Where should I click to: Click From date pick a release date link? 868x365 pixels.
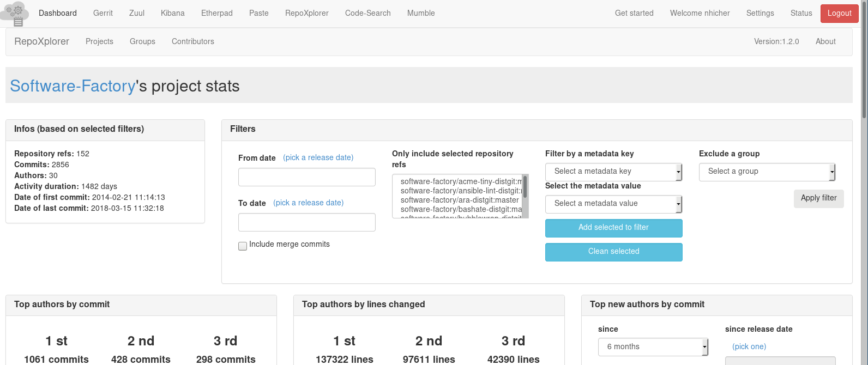(318, 157)
